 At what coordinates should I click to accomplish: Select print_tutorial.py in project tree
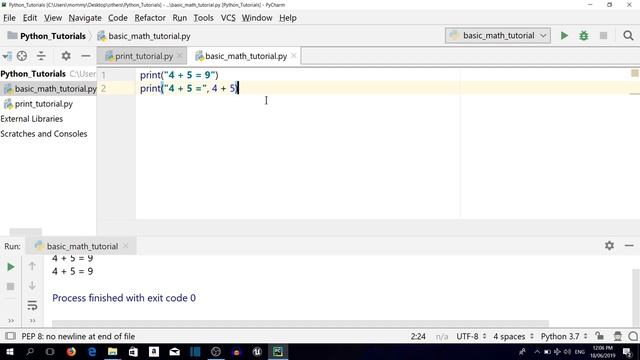38,104
